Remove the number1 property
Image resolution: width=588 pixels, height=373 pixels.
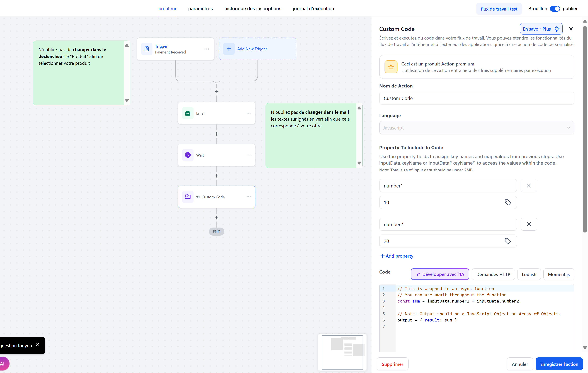pos(529,186)
